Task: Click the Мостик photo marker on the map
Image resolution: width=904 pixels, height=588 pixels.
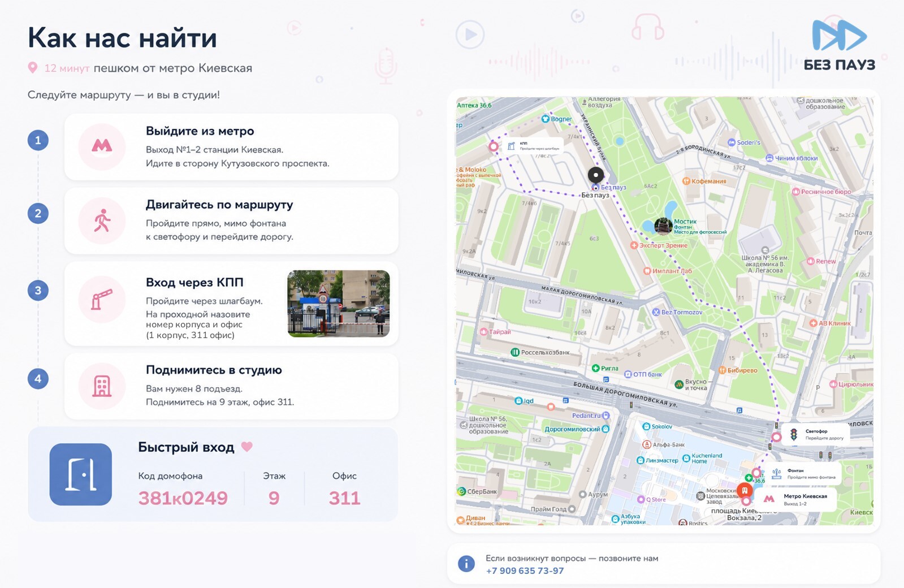Action: 663,226
